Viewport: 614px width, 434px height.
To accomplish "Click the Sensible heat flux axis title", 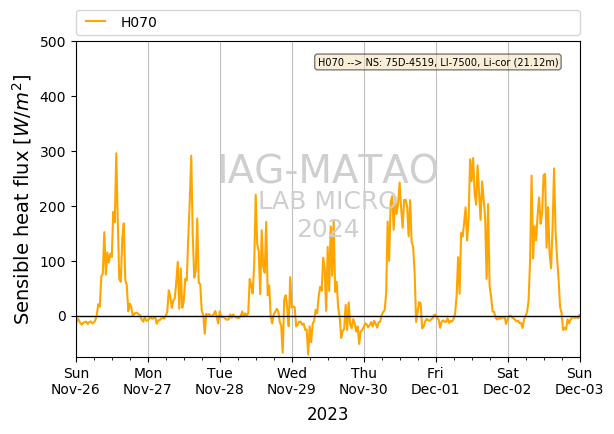I will click(21, 199).
